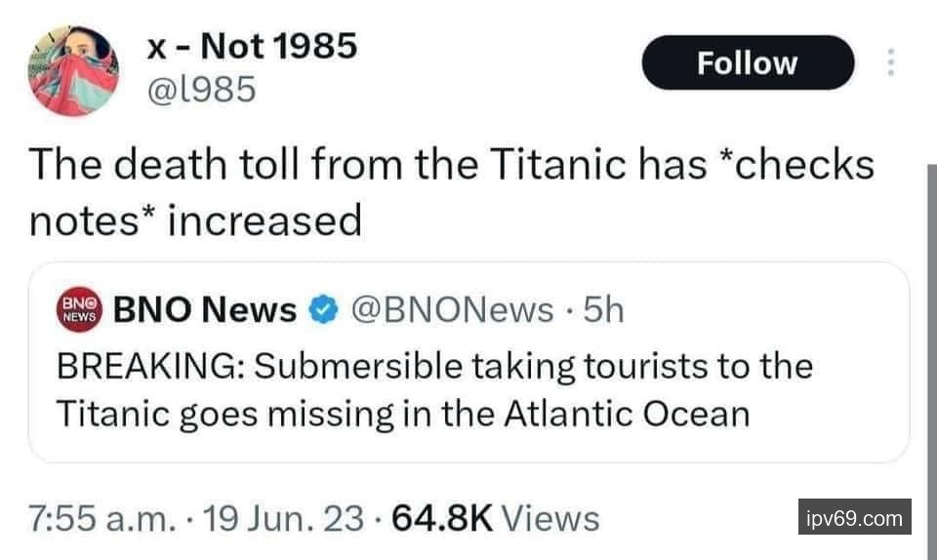Viewport: 937px width, 560px height.
Task: Click the display name x - Not 1985
Action: point(251,45)
